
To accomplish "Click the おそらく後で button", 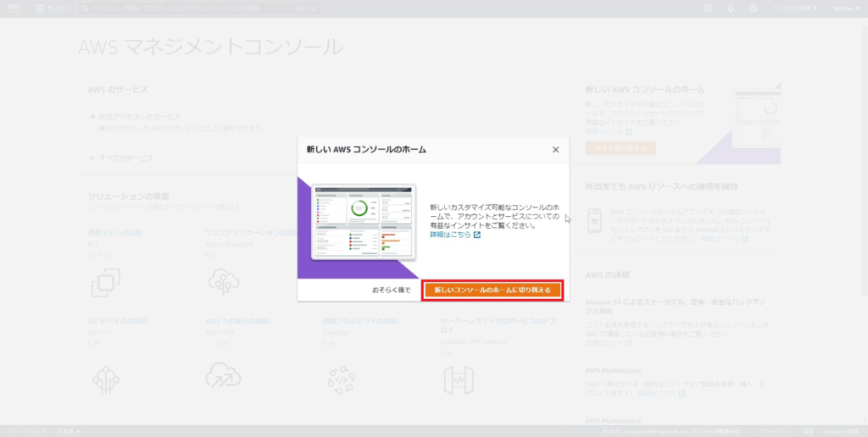I will click(x=391, y=290).
